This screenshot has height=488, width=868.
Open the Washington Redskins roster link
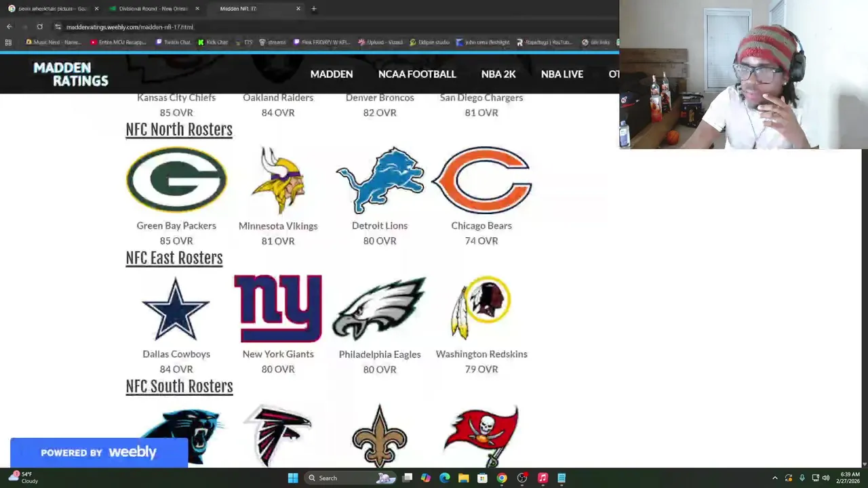(481, 354)
